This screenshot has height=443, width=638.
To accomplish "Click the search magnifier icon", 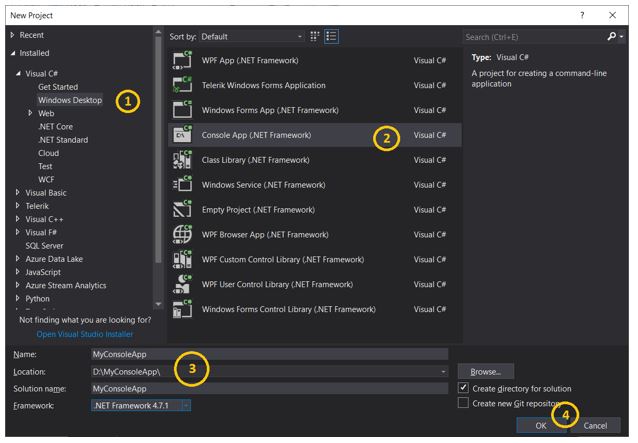I will [x=611, y=37].
